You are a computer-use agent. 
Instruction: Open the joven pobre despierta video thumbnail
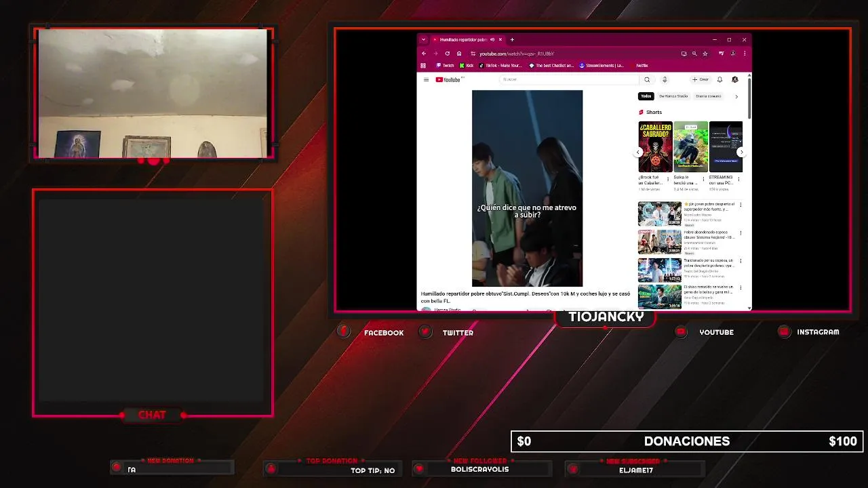point(659,213)
